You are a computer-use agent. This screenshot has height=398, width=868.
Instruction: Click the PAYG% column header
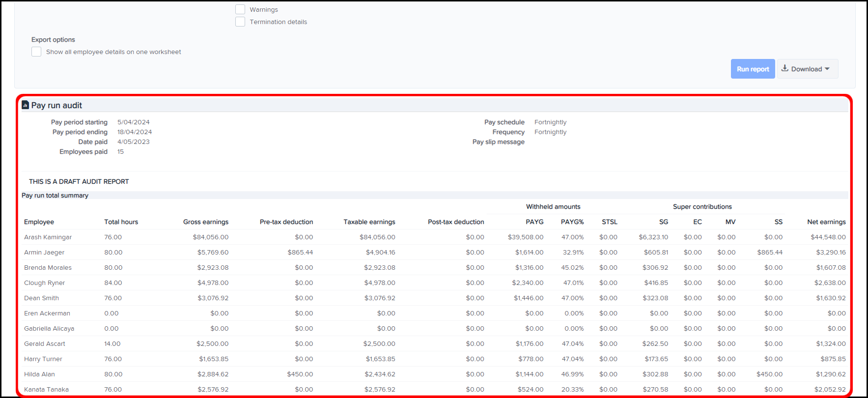572,222
